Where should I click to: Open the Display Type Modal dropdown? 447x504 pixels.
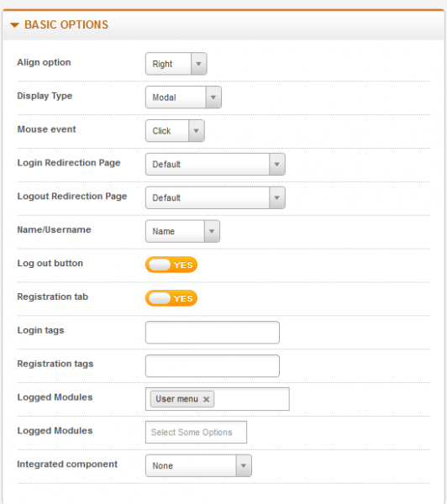tap(183, 97)
